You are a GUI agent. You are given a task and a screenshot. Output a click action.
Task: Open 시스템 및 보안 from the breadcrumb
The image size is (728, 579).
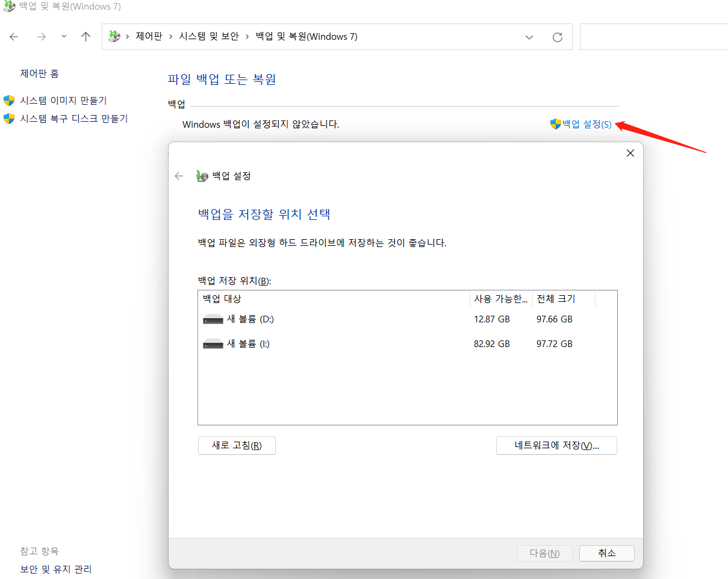coord(208,36)
